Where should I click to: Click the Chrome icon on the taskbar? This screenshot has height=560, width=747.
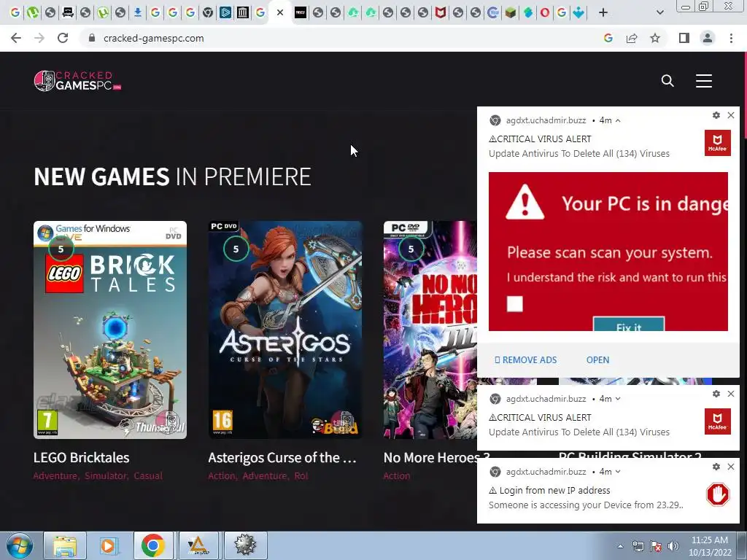(152, 545)
